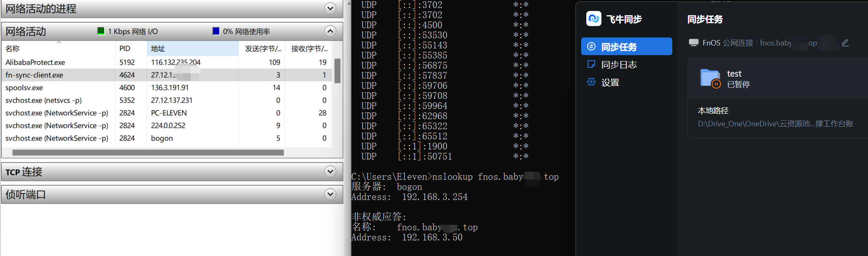Screen dimensions: 868x256
Task: Click the PC-ELEVEN address cell
Action: [x=169, y=113]
